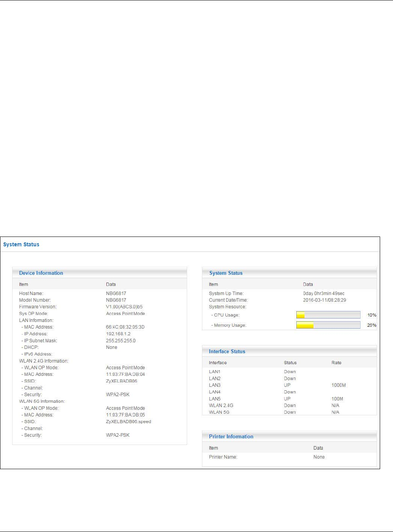Click the WLAN 5G interface row
Screen dimensions: 393x532
[x=289, y=412]
